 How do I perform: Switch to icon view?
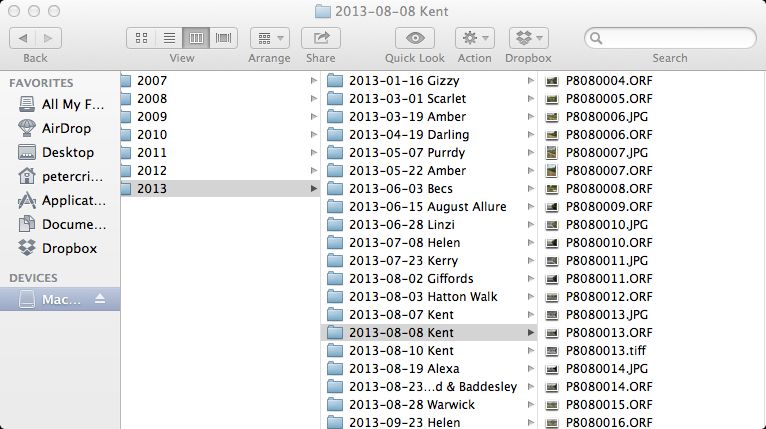coord(142,38)
